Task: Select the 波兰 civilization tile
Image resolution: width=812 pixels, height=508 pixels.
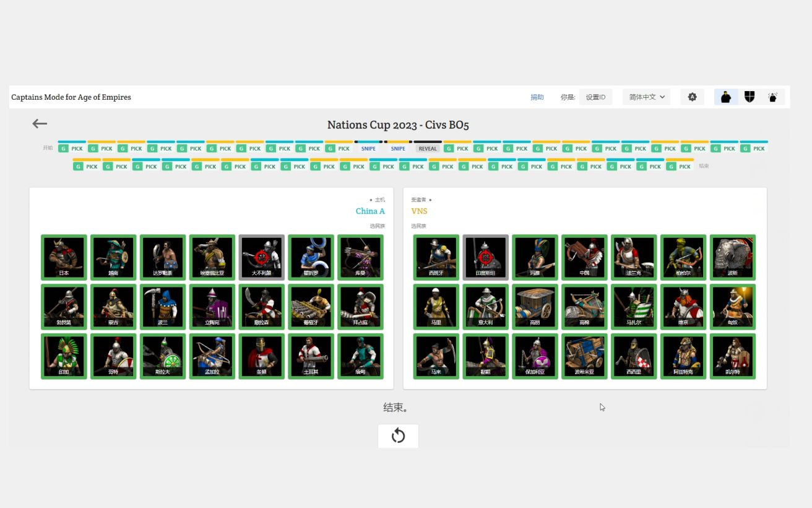Action: coord(163,307)
